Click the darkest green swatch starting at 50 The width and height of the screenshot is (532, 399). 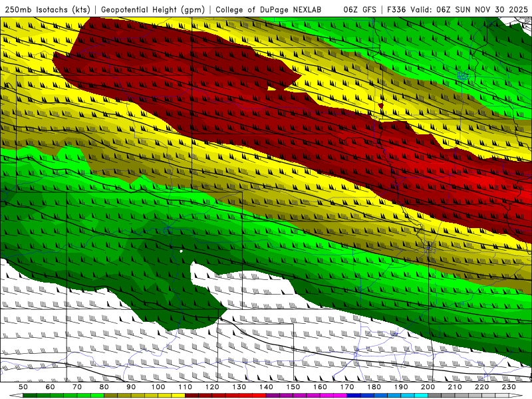[x=29, y=396]
